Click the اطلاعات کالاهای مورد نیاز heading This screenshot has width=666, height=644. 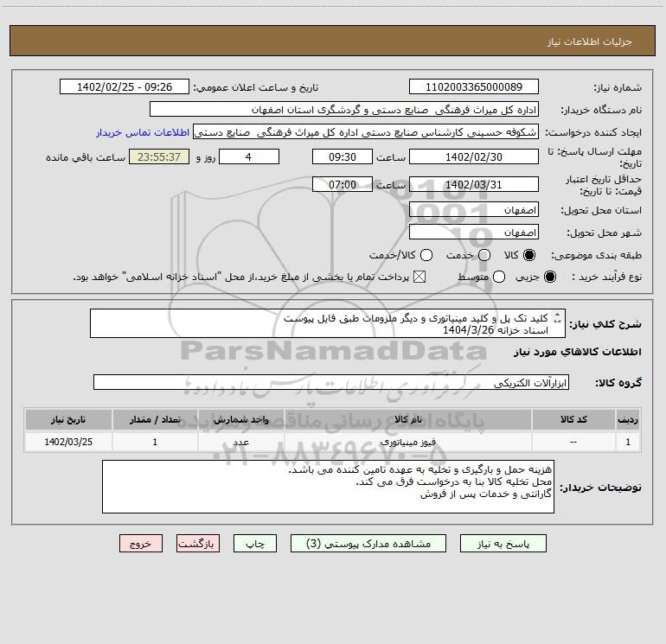(x=578, y=352)
